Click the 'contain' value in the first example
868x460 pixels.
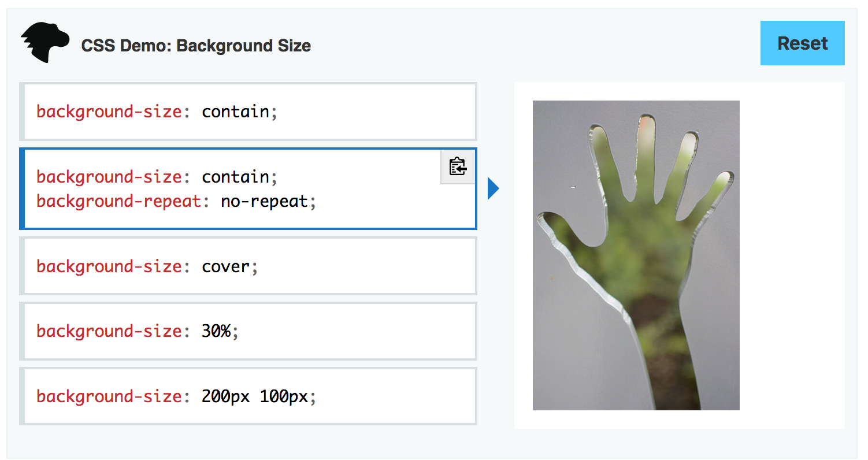point(235,112)
